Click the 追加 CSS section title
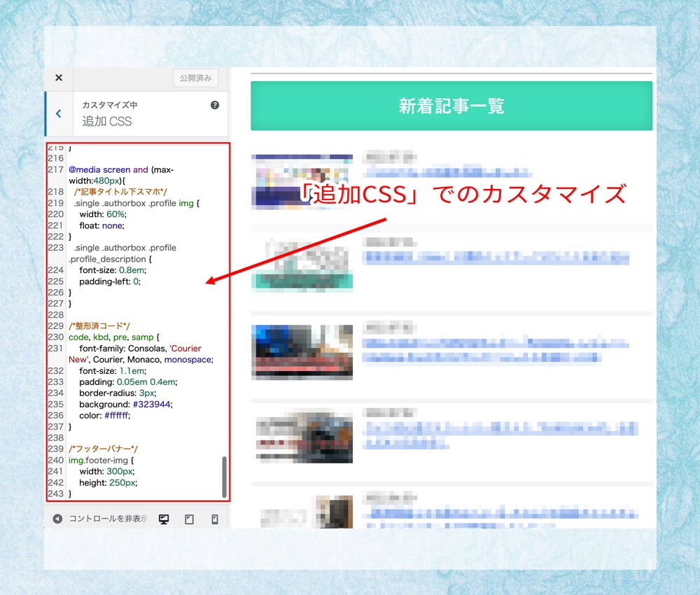The height and width of the screenshot is (595, 700). point(106,121)
